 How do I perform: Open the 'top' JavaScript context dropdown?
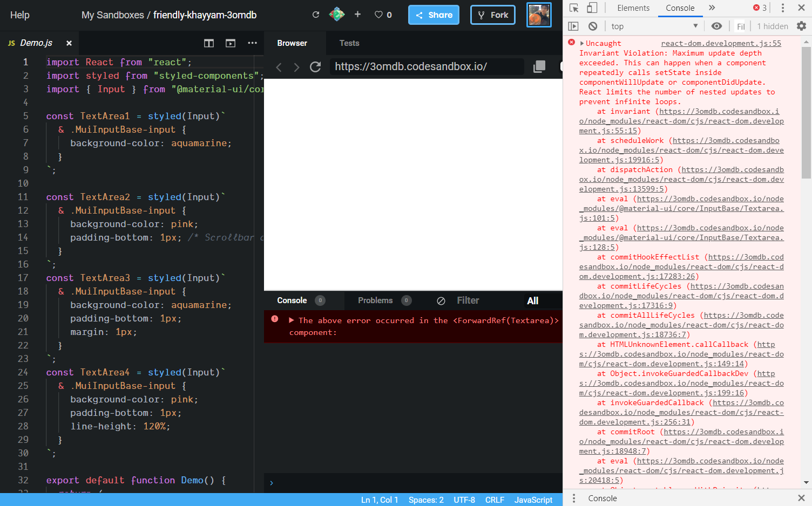pos(653,25)
